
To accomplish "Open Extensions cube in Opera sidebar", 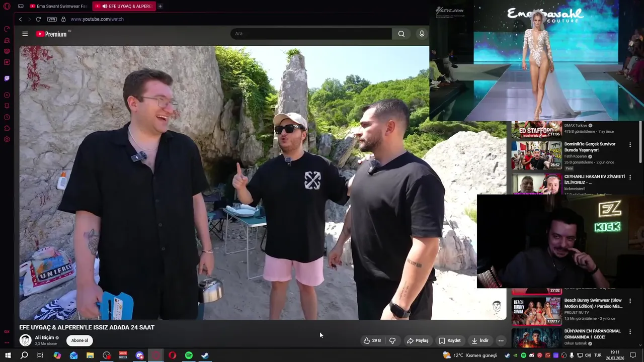I will pyautogui.click(x=7, y=128).
